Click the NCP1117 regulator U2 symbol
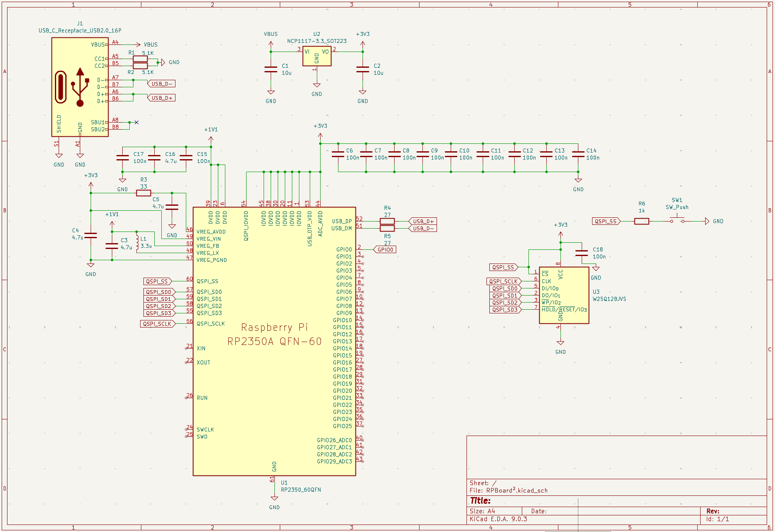 pos(317,56)
